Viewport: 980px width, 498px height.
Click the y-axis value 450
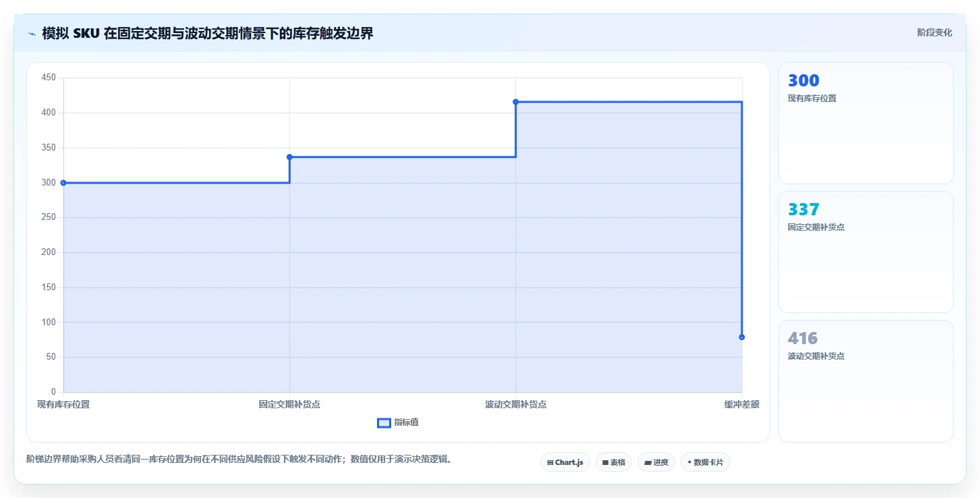(x=49, y=78)
